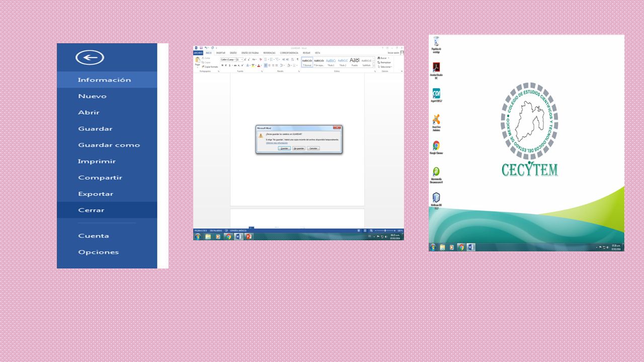Apply the Título 2 style

343,62
